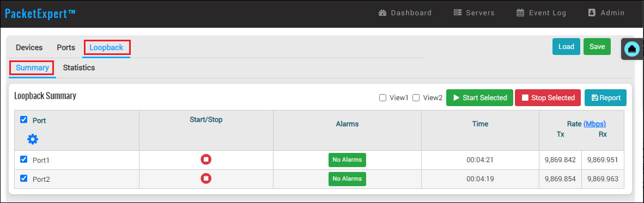This screenshot has height=203, width=644.
Task: Open the Admin menu
Action: [x=606, y=13]
